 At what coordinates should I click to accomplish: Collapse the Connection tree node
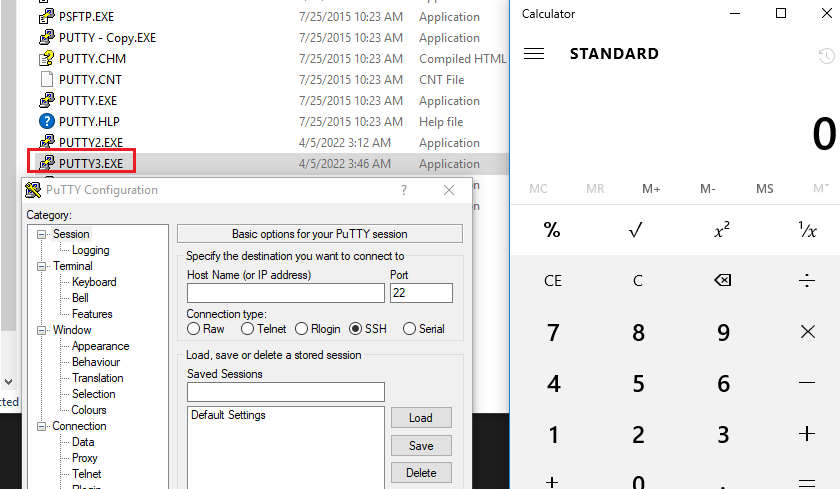coord(41,426)
